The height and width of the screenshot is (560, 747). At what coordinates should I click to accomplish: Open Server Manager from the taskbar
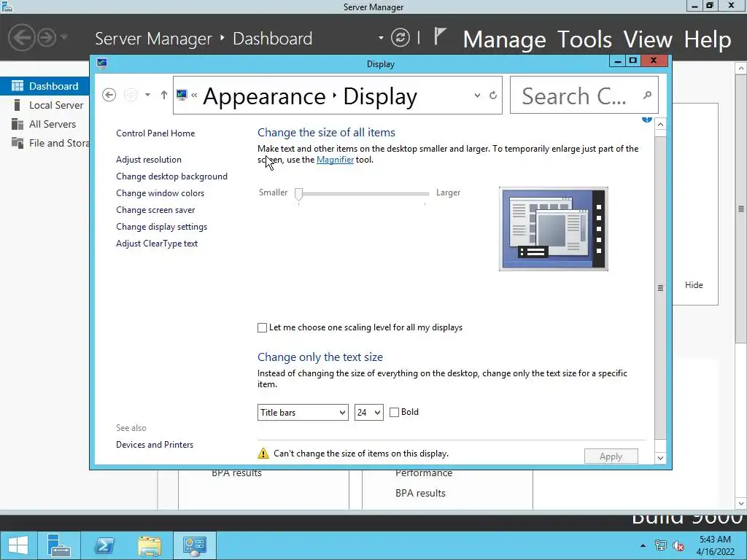pyautogui.click(x=58, y=545)
